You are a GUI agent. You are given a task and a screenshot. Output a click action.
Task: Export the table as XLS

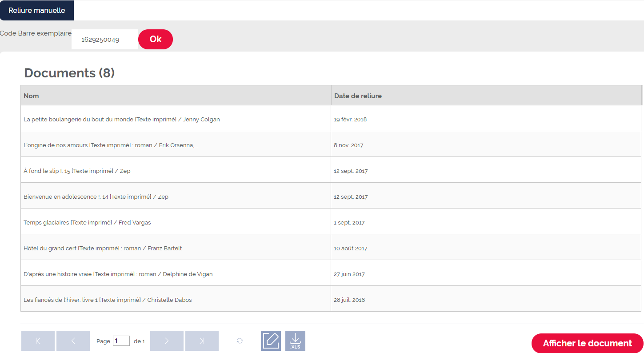[x=295, y=341]
